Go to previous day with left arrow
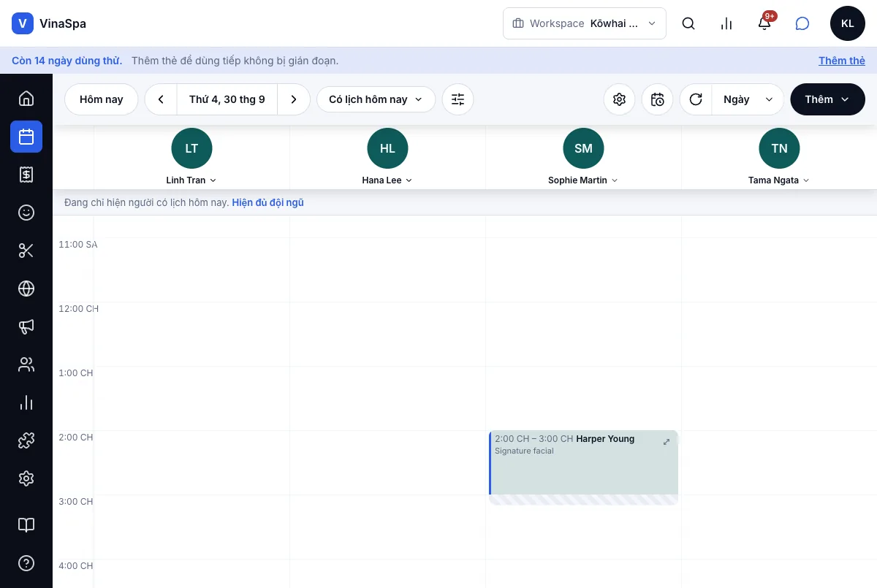Viewport: 877px width, 588px height. click(161, 99)
